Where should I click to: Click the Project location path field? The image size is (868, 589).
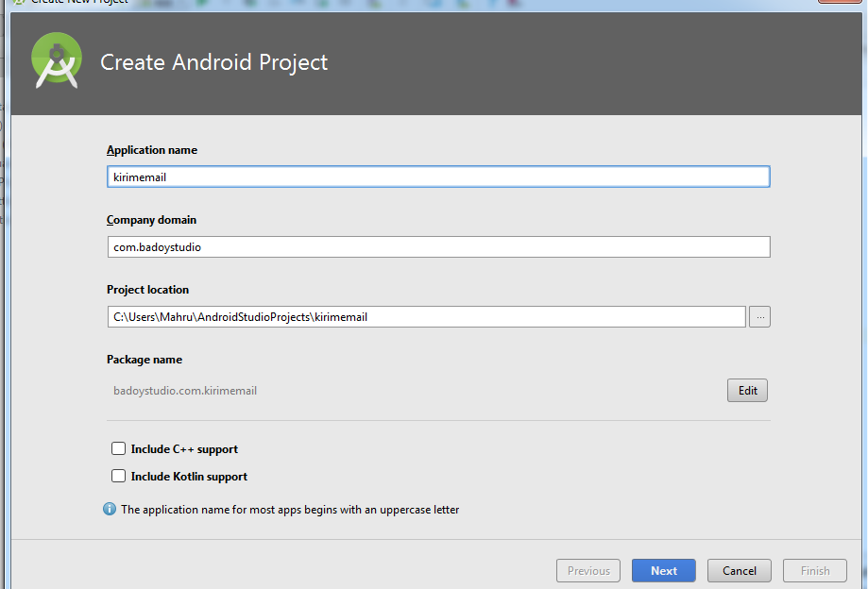click(425, 317)
